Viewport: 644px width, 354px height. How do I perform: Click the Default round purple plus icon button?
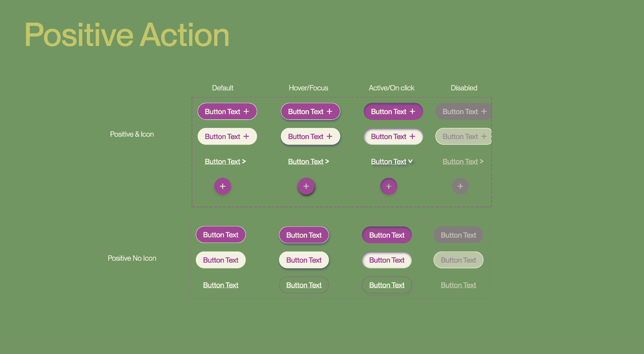(x=223, y=186)
